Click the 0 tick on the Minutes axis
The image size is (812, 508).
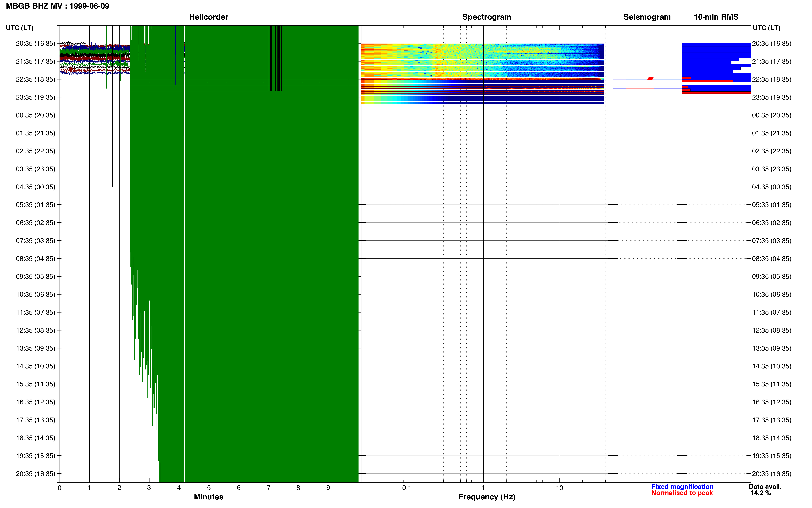pyautogui.click(x=59, y=487)
